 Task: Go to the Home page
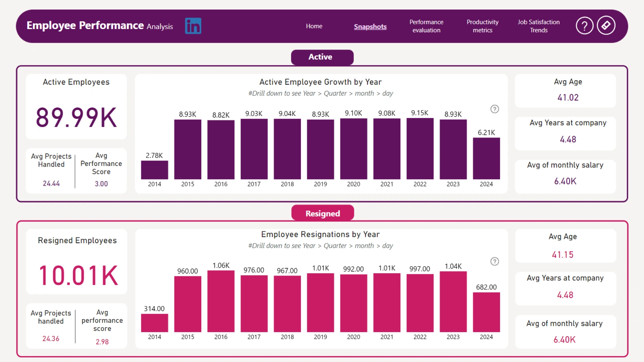coord(314,26)
